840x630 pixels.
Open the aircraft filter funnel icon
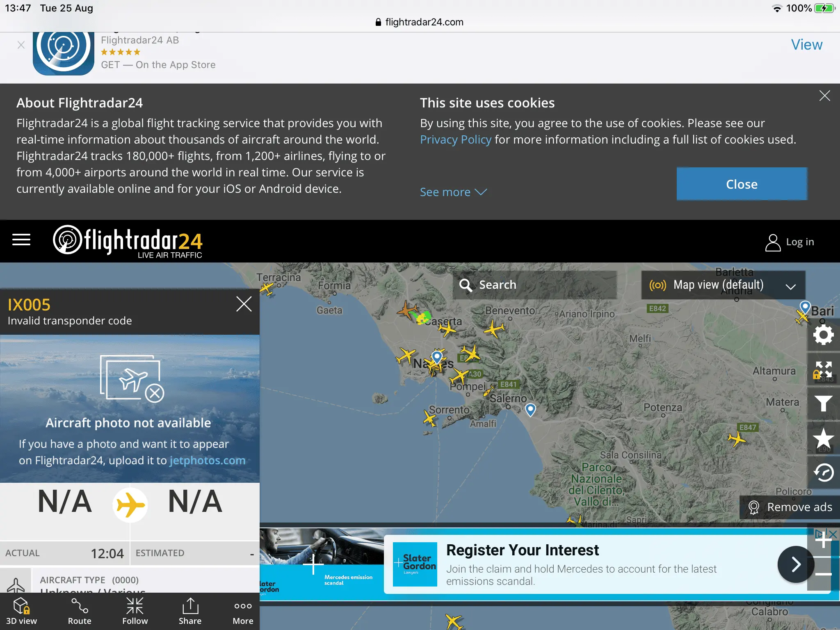tap(823, 404)
